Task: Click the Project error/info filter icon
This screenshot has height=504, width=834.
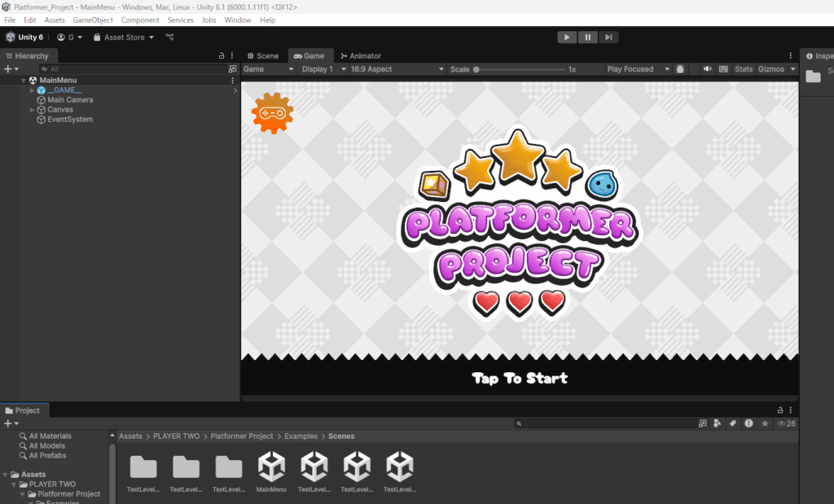Action: click(x=749, y=423)
